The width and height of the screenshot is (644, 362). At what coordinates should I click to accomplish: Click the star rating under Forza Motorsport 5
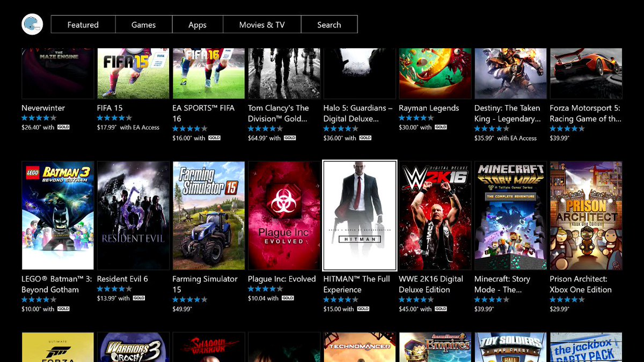[568, 129]
